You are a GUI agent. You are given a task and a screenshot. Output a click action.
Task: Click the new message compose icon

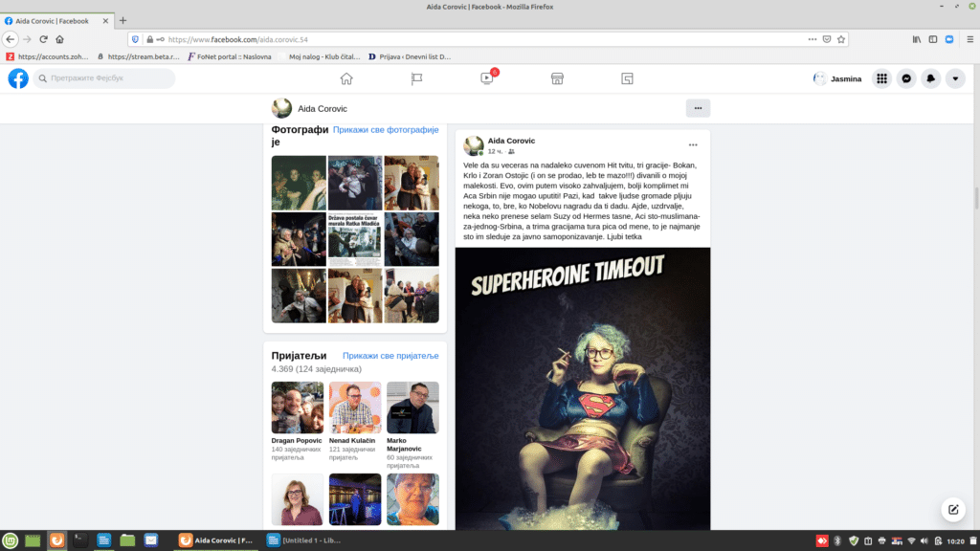point(952,509)
